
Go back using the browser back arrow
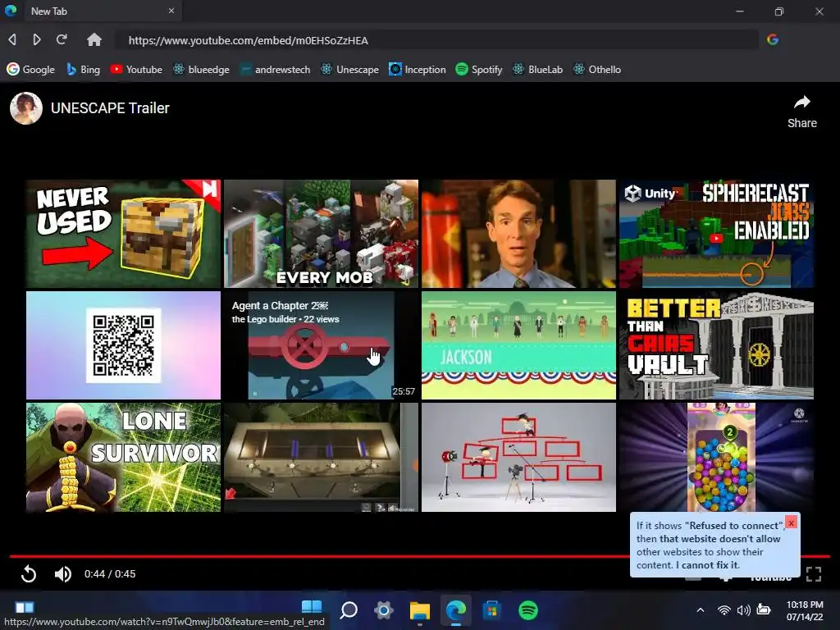(x=12, y=39)
